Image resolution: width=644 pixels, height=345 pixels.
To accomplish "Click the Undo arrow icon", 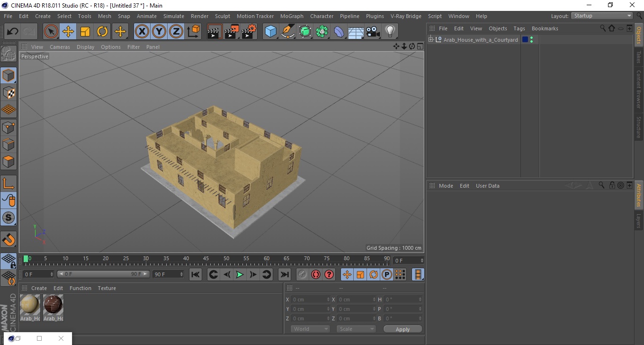I will [12, 32].
